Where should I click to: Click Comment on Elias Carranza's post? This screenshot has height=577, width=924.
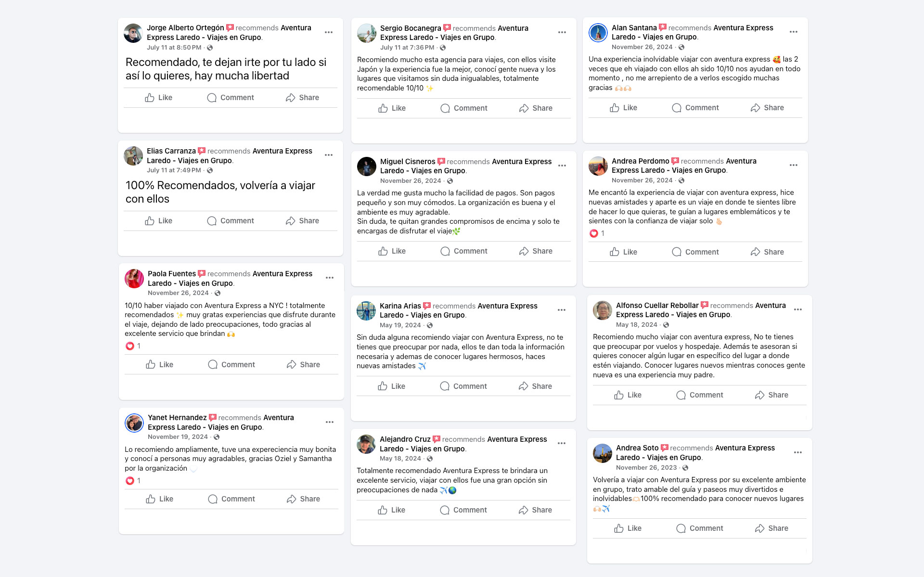(231, 221)
